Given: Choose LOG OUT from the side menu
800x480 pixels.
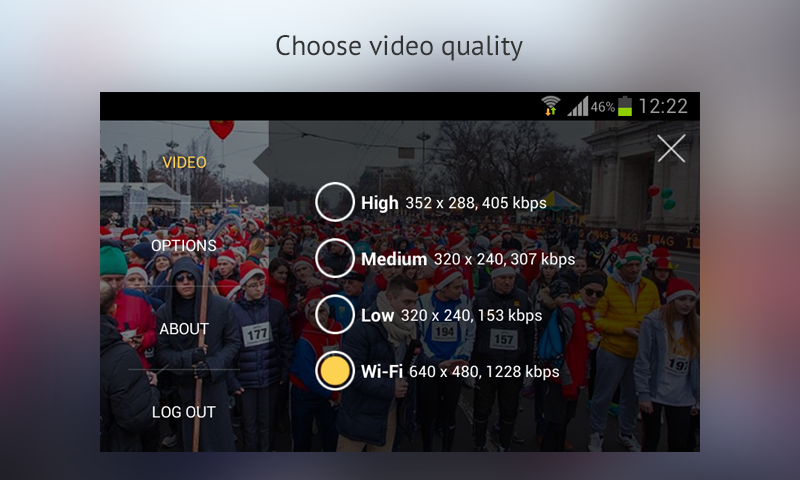Looking at the screenshot, I should (x=184, y=412).
